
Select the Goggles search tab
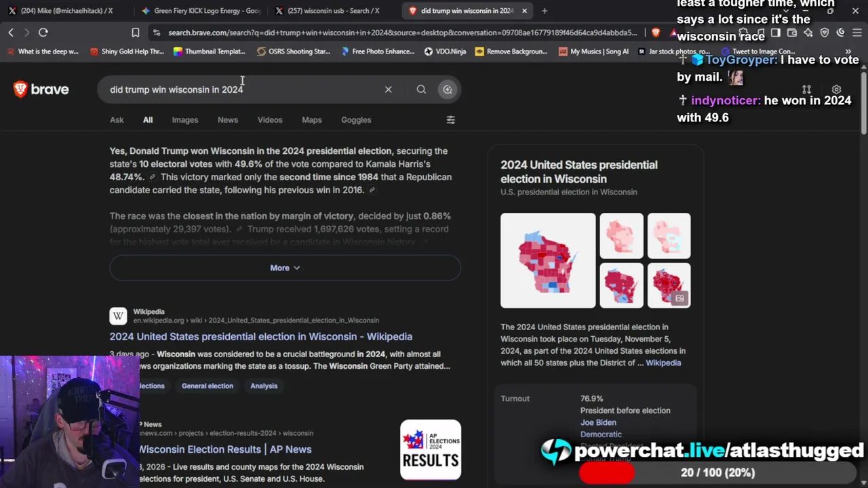tap(356, 120)
